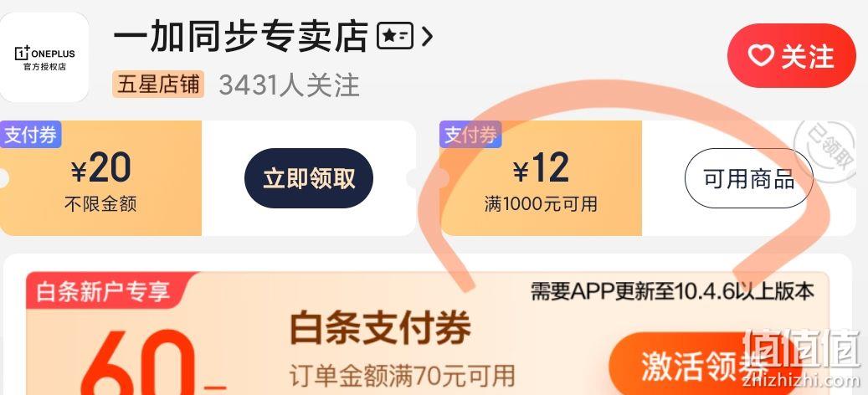View the 3431人关注 follower count
Screen dimensions: 868x395
(289, 85)
